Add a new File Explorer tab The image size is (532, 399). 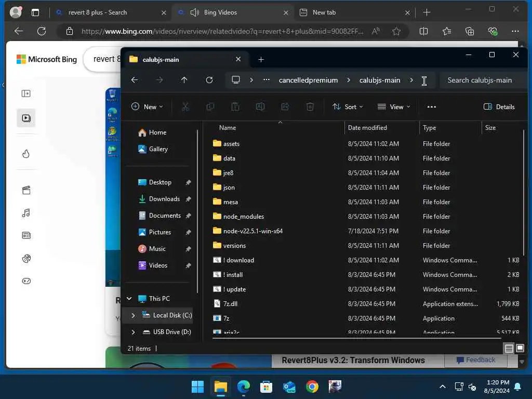tap(261, 60)
